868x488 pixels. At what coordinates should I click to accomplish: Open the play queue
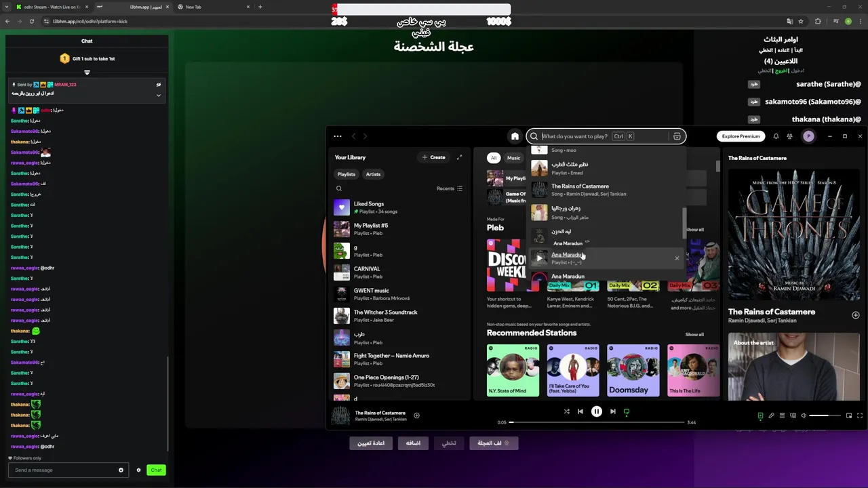(782, 415)
